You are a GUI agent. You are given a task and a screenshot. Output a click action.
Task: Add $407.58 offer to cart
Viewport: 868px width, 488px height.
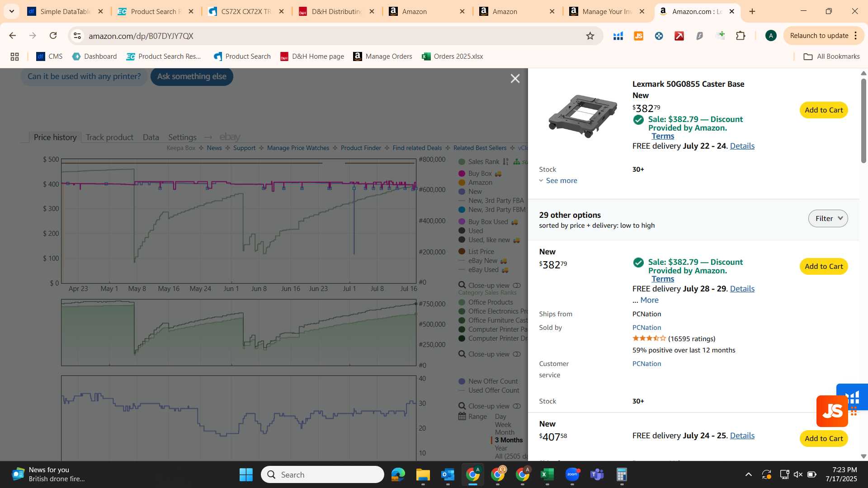(824, 439)
